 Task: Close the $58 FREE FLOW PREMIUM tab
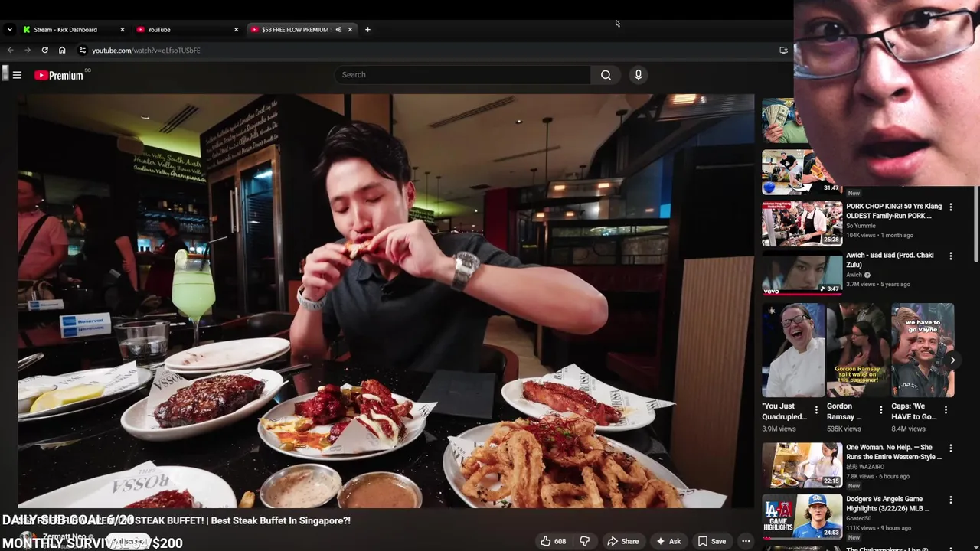pos(350,30)
